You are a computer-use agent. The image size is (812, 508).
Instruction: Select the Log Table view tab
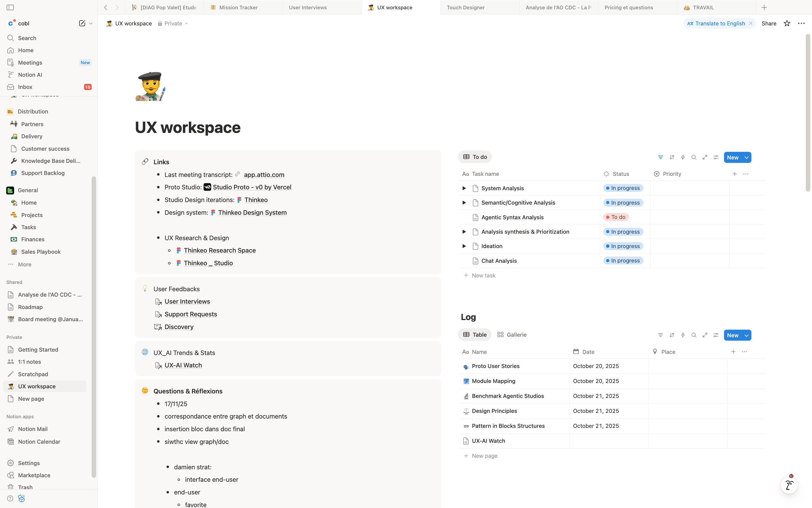(475, 335)
